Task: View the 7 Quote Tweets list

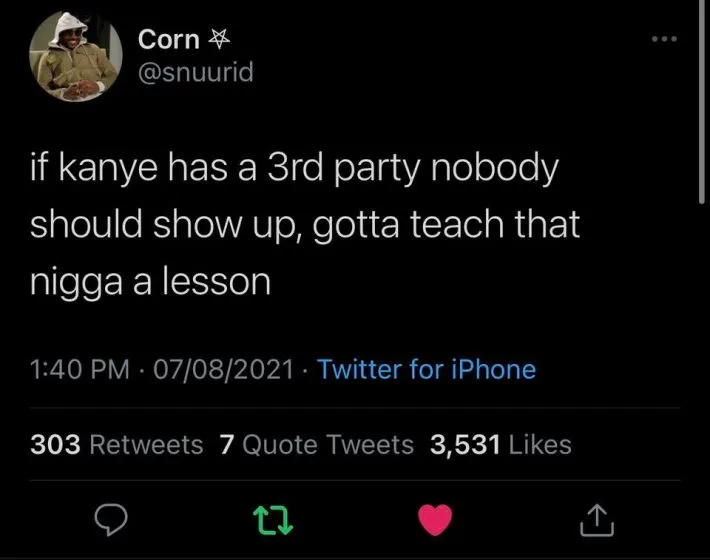Action: pyautogui.click(x=317, y=445)
